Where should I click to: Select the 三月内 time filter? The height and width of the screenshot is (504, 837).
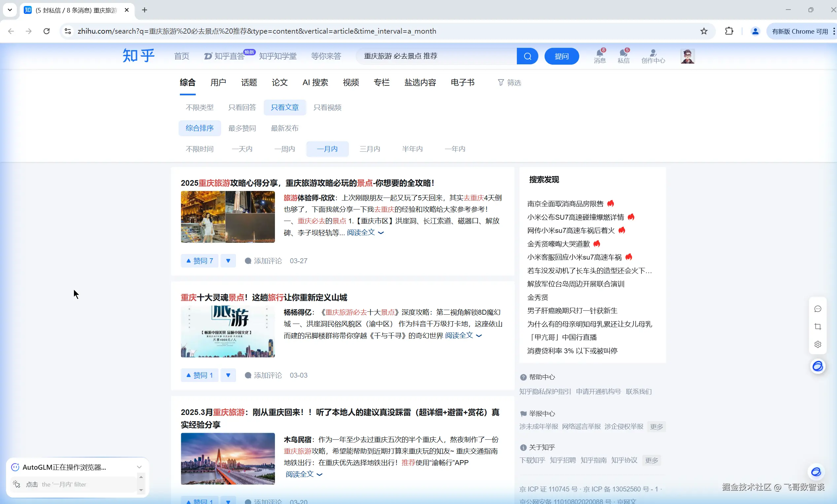(x=370, y=149)
